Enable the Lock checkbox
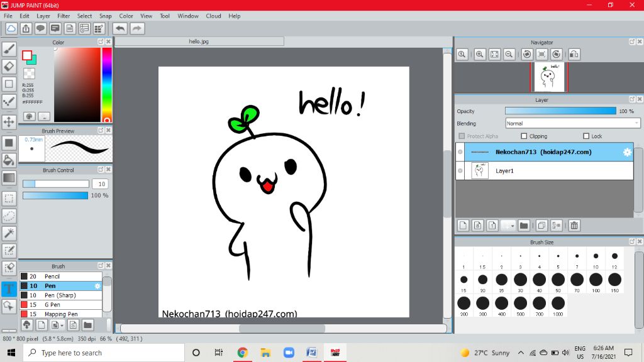The width and height of the screenshot is (644, 362). pos(586,136)
